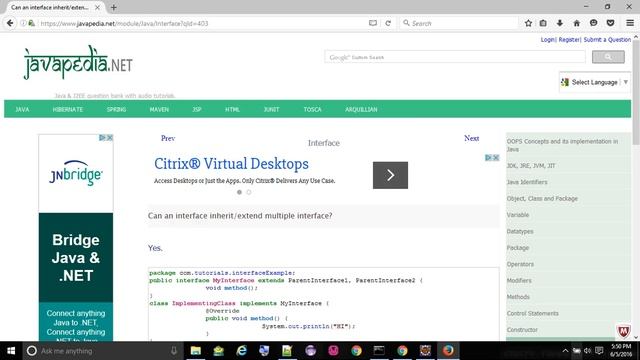Click Citrix ad next arrow button
The image size is (640, 360).
point(390,175)
